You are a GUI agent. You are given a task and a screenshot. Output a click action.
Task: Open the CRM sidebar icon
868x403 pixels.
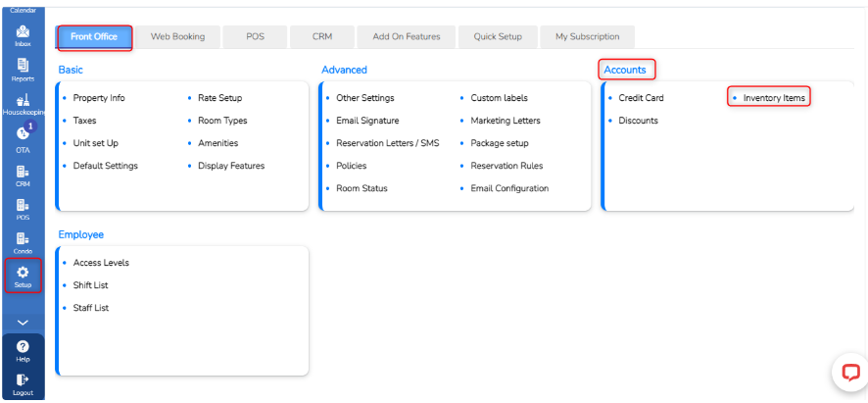[x=23, y=174]
